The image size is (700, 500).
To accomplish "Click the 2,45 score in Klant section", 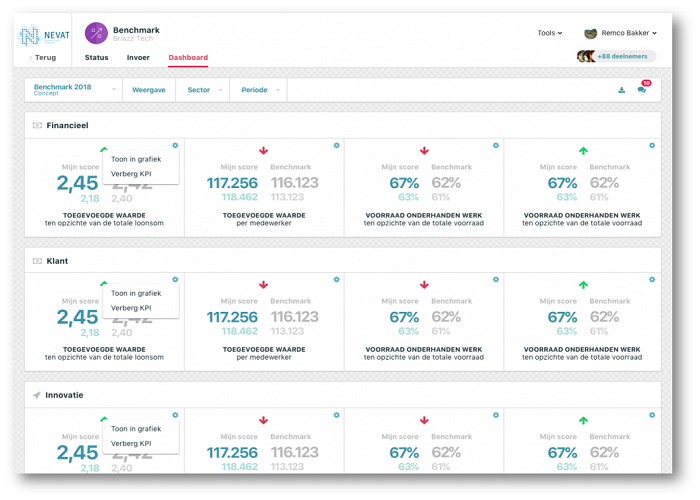I will [x=77, y=317].
